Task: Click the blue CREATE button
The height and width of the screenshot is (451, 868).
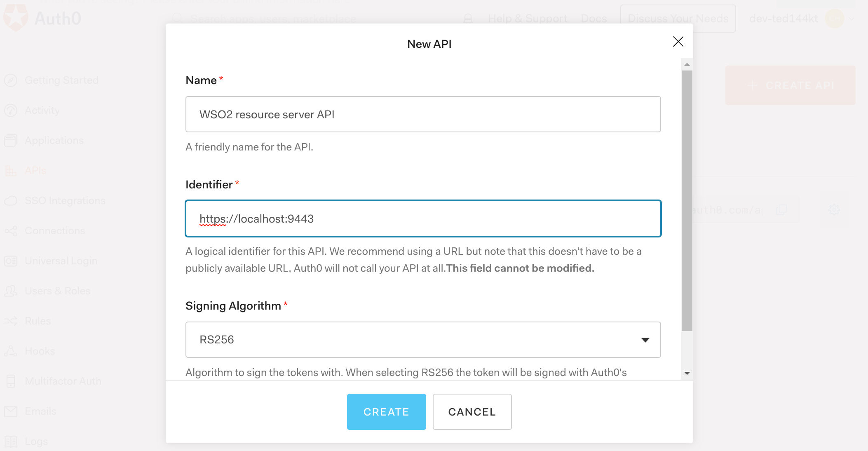Action: (386, 412)
